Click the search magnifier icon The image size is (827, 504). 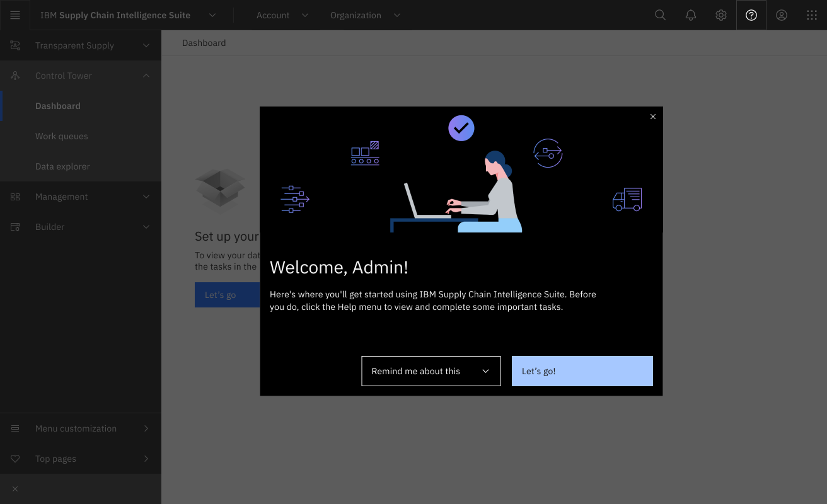pos(660,15)
